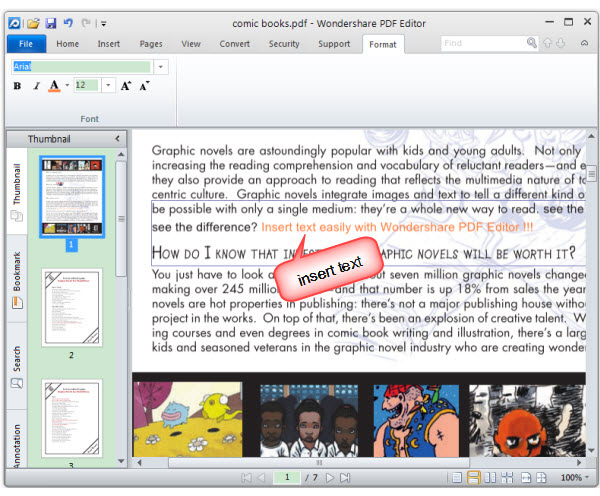Click the Find search field

click(484, 43)
